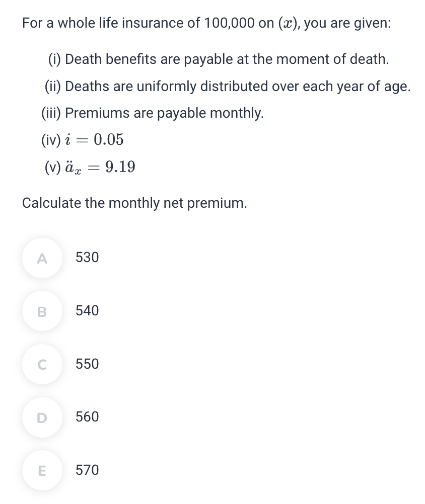Click the formula i = 0.05

82,140
